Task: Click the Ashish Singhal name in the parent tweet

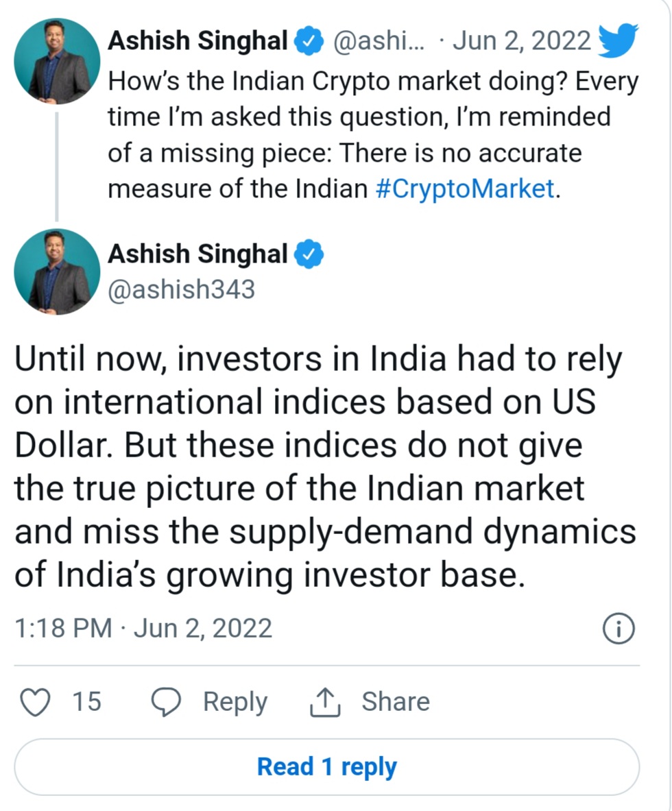Action: pyautogui.click(x=197, y=42)
